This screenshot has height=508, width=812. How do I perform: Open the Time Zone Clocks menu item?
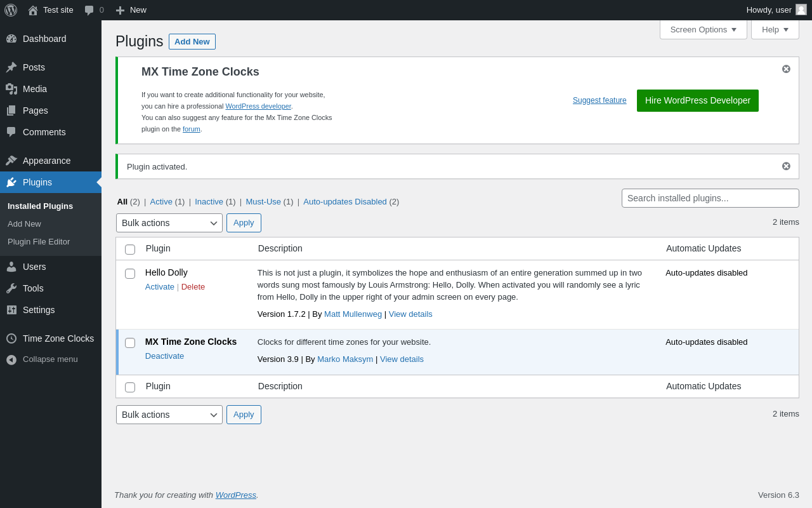coord(51,338)
